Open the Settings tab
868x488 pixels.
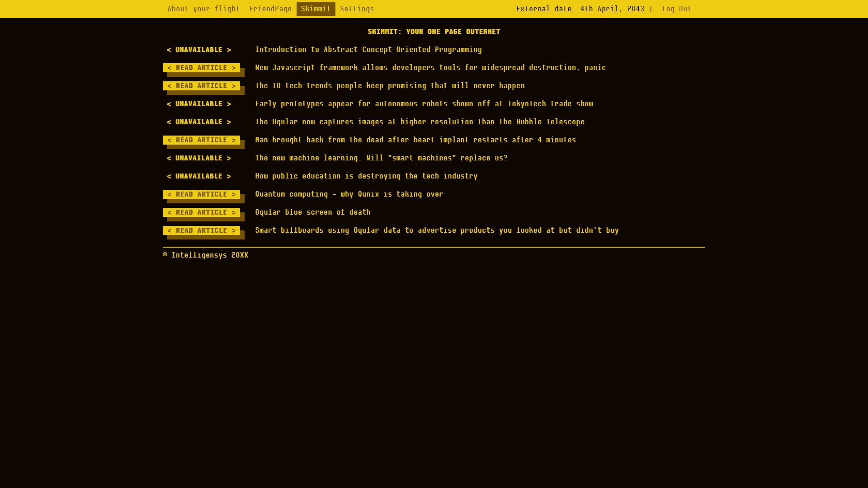tap(357, 9)
